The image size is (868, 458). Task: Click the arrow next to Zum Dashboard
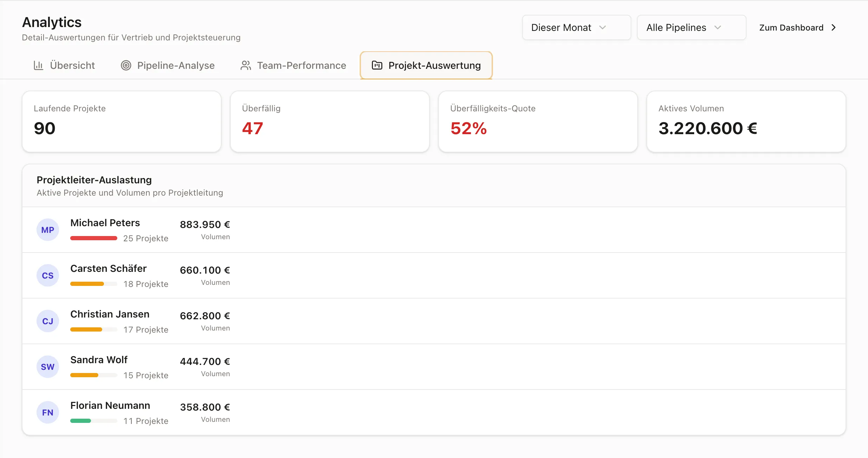(x=834, y=27)
